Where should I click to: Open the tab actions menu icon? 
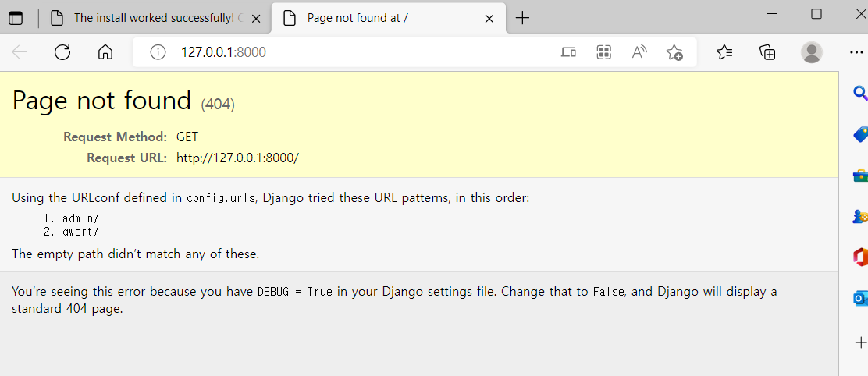tap(16, 18)
